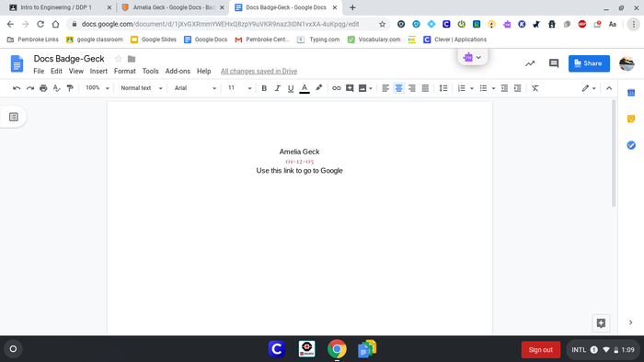Move document using folder icon
The width and height of the screenshot is (644, 362).
[132, 59]
